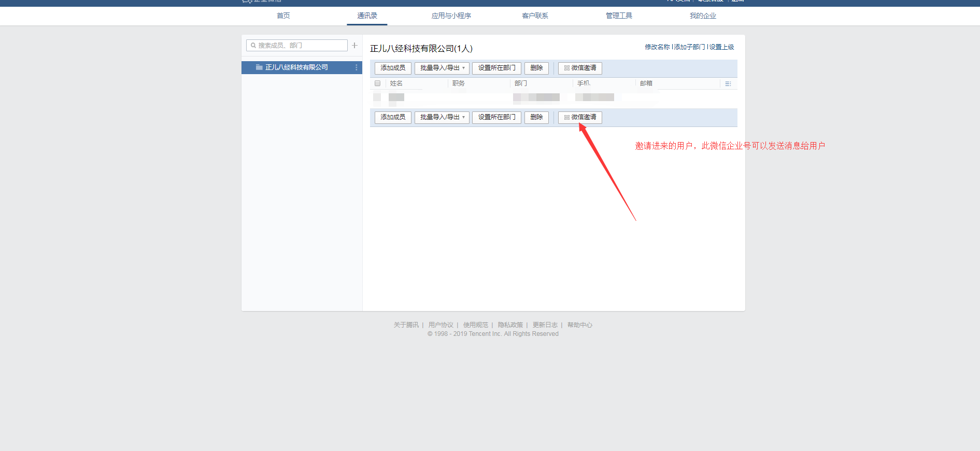Open the 使用规范 footer link

476,325
